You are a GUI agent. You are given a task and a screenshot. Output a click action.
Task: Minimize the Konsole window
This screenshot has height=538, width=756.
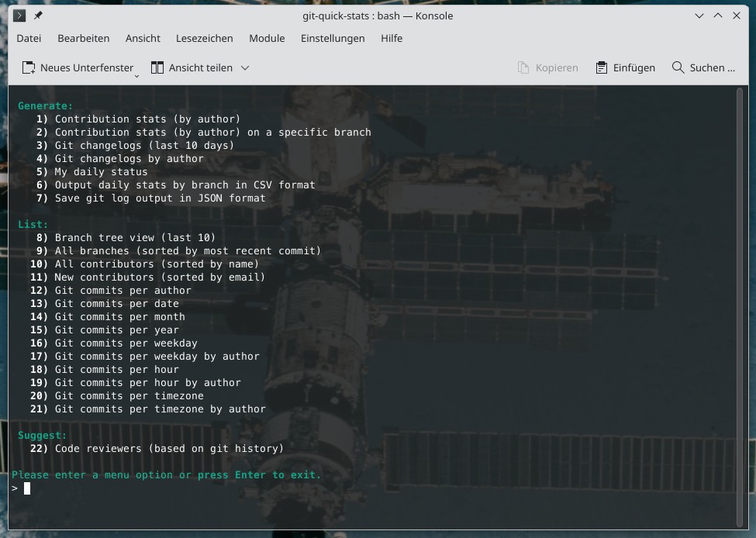pos(700,16)
